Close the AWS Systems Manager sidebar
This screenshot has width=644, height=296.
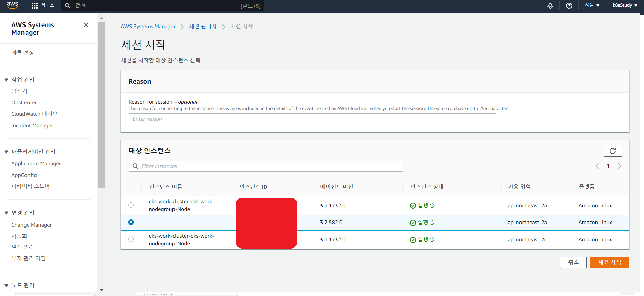86,25
